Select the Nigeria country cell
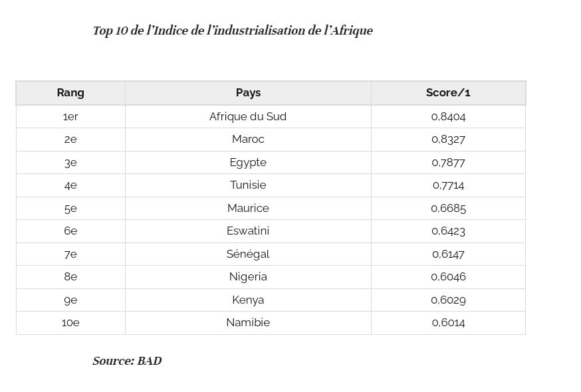The width and height of the screenshot is (581, 392). [x=248, y=277]
